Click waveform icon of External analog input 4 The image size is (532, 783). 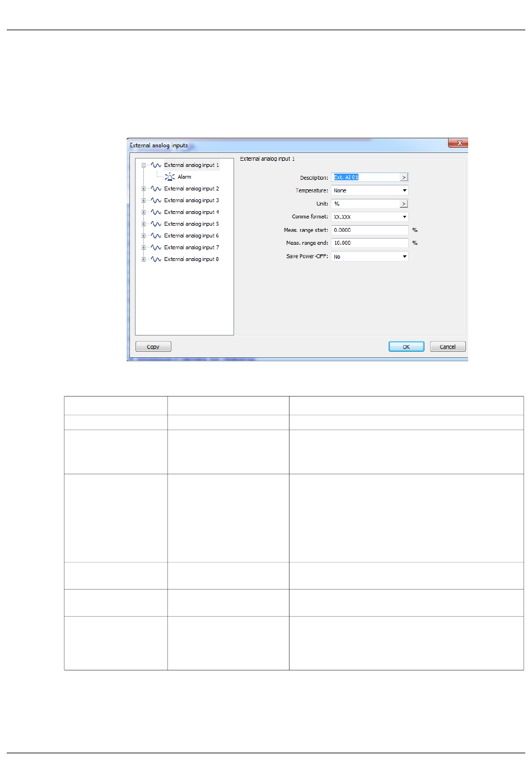(156, 212)
